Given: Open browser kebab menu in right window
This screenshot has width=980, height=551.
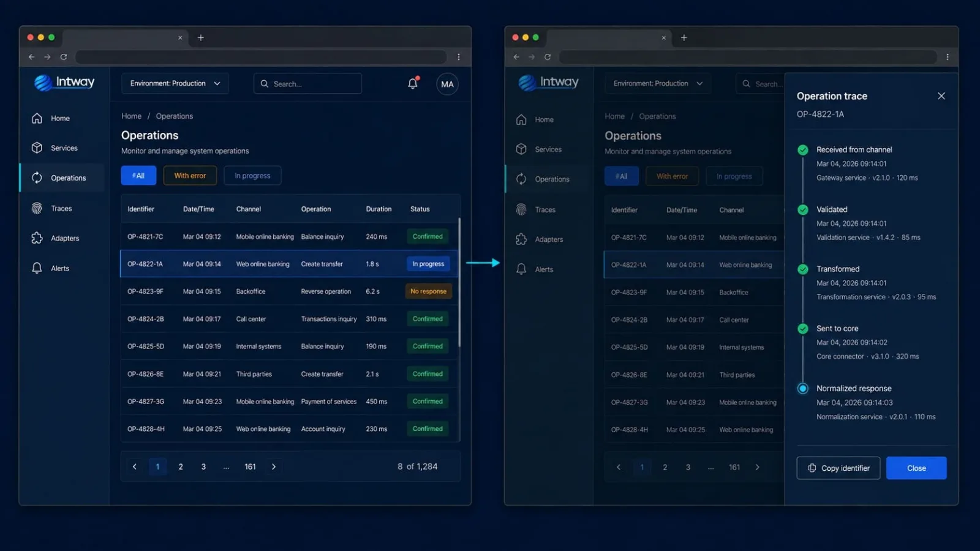Looking at the screenshot, I should [x=948, y=57].
